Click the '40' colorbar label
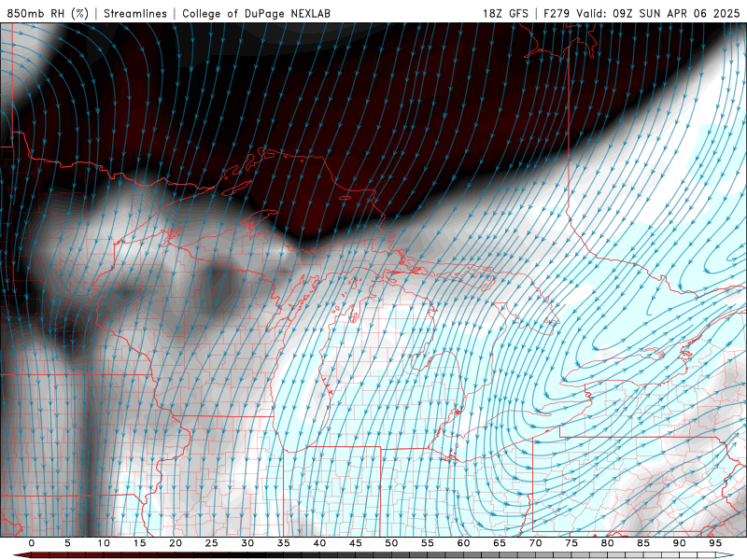The height and width of the screenshot is (560, 747). click(319, 543)
